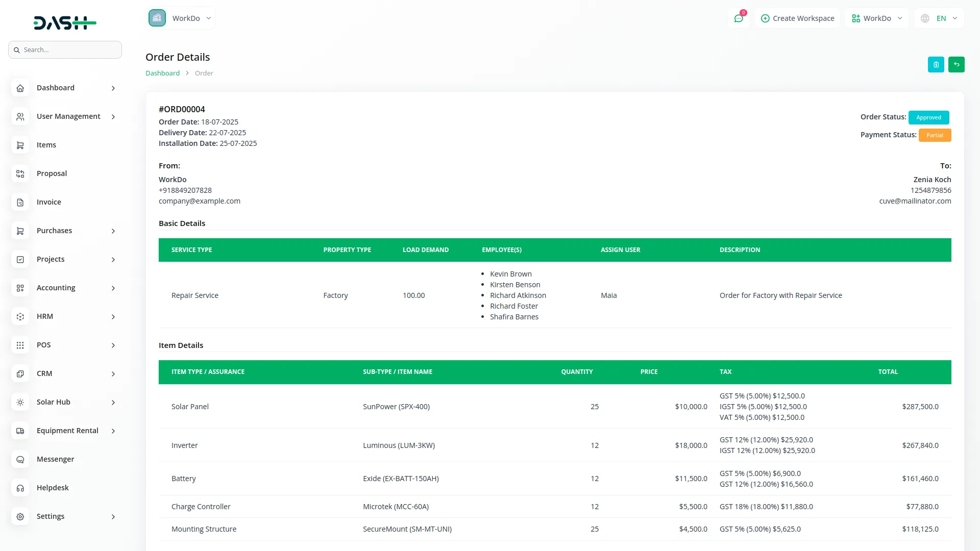
Task: Click the Items cart icon
Action: [x=20, y=145]
